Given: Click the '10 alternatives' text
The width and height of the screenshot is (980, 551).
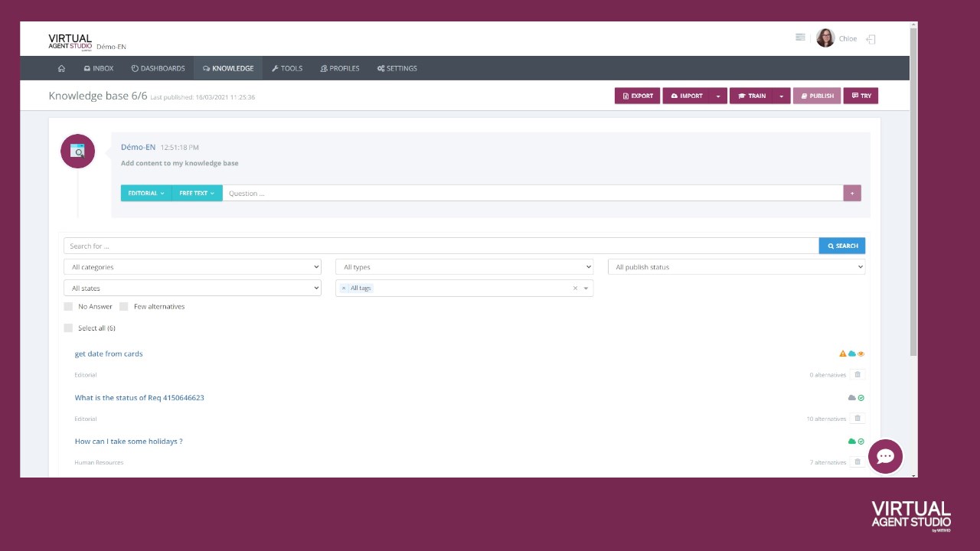Looking at the screenshot, I should point(826,419).
